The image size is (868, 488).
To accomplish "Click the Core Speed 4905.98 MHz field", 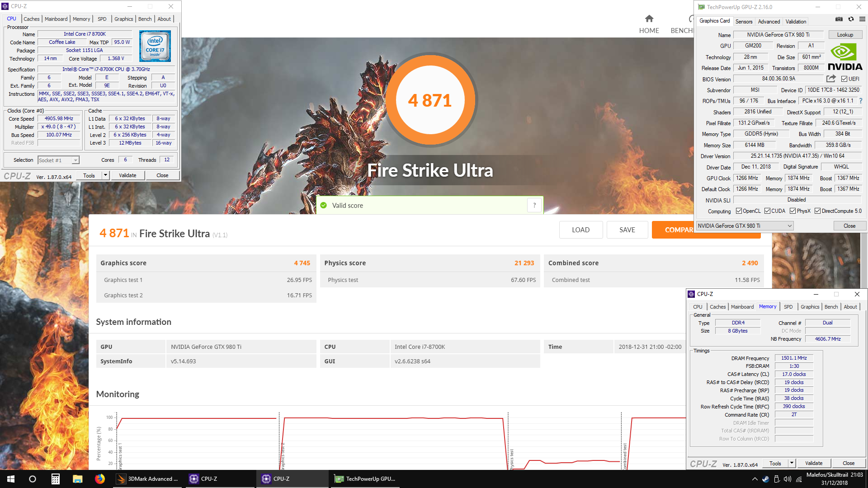I will pyautogui.click(x=59, y=118).
